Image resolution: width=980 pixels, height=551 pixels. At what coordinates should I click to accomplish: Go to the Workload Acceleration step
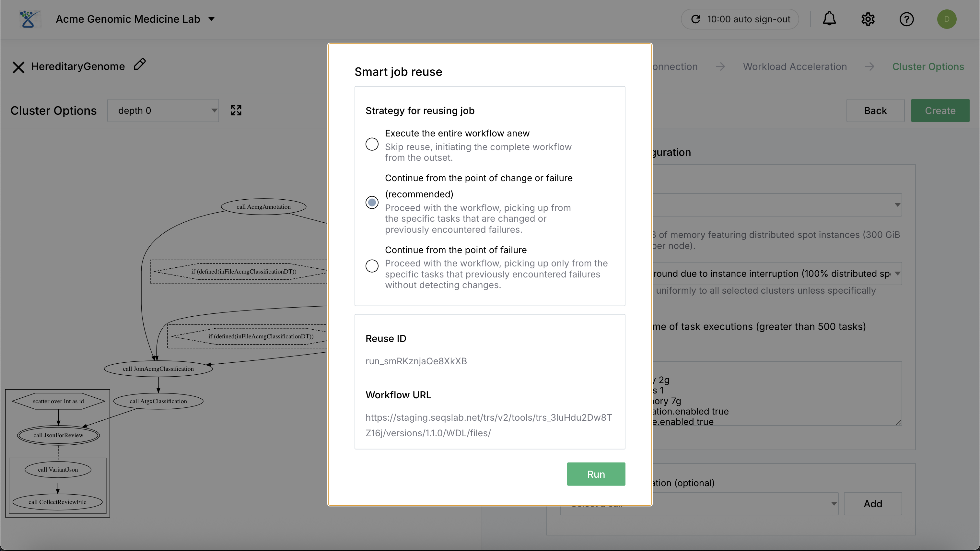click(x=795, y=66)
